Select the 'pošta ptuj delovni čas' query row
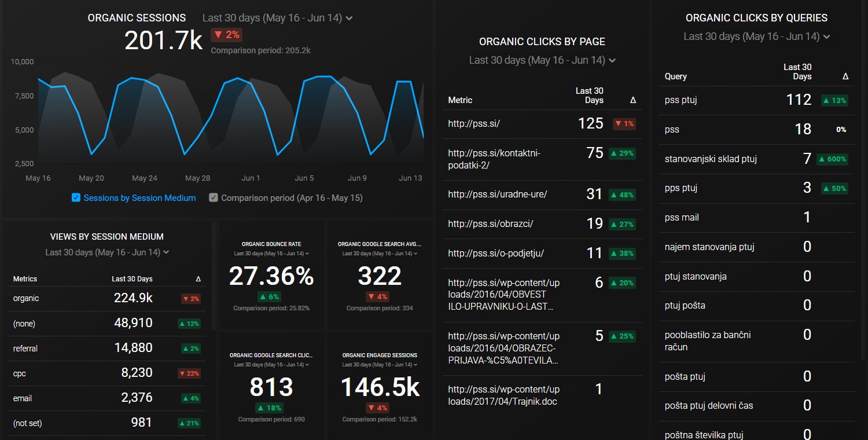 [756, 406]
